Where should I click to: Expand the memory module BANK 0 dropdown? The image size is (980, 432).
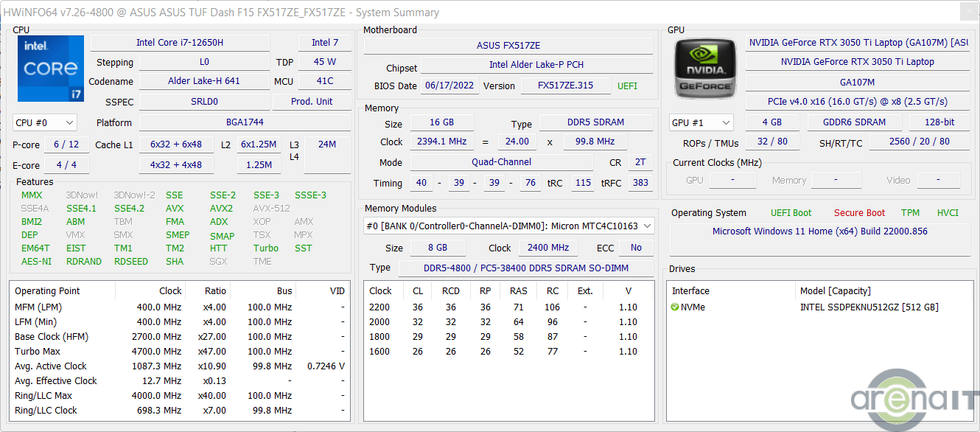[508, 226]
